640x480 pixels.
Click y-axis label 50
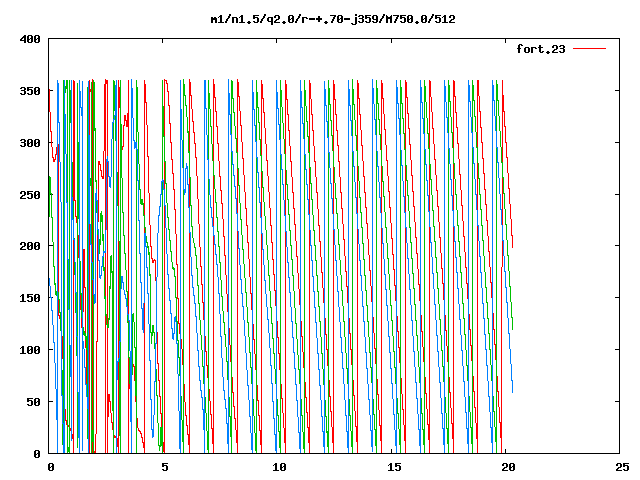pos(33,402)
